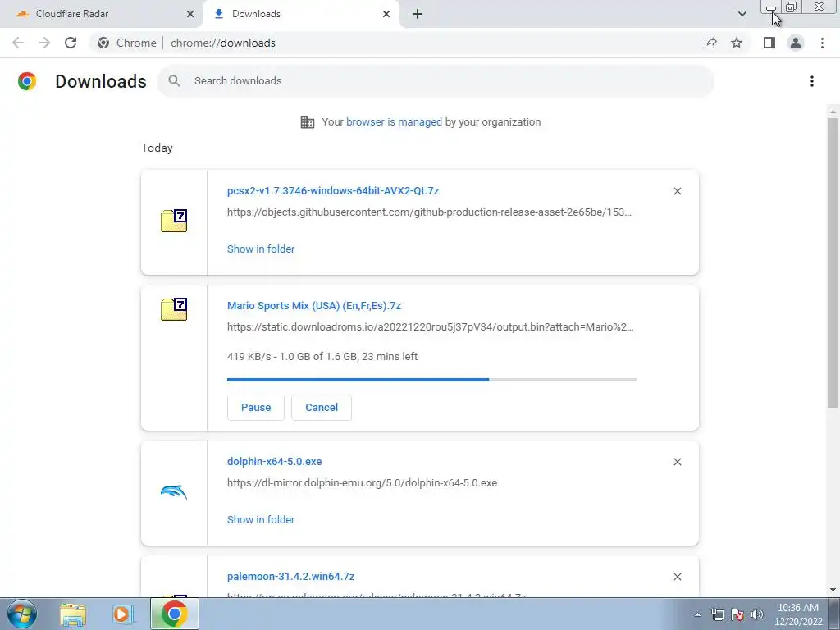Image resolution: width=840 pixels, height=630 pixels.
Task: Click the volume speaker tray icon
Action: (x=757, y=614)
